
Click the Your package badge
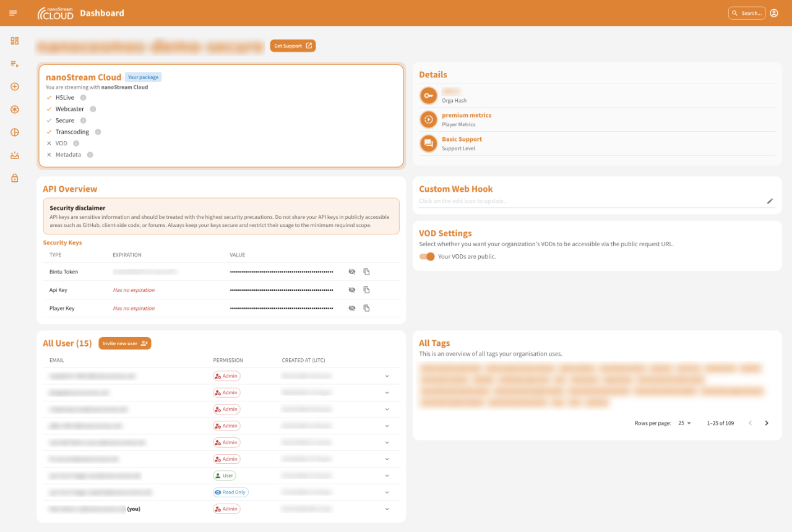[143, 77]
